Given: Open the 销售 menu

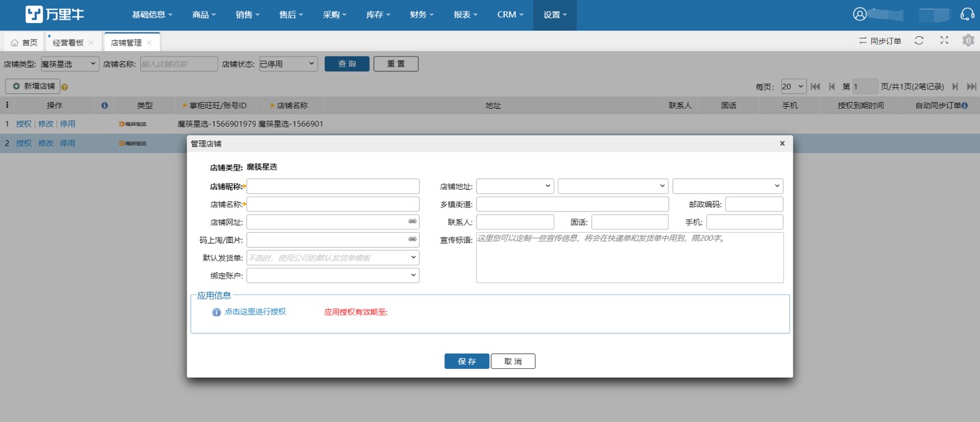Looking at the screenshot, I should tap(248, 14).
